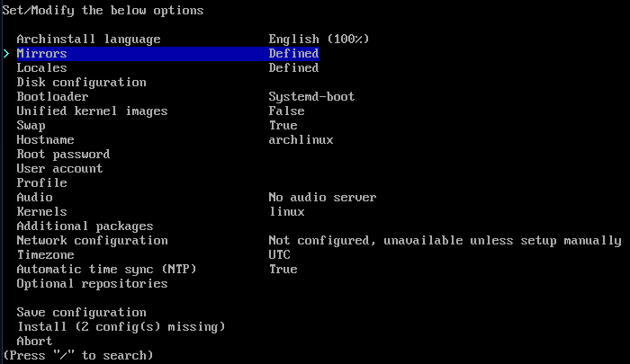630x364 pixels.
Task: Select Additional packages entry
Action: point(85,226)
